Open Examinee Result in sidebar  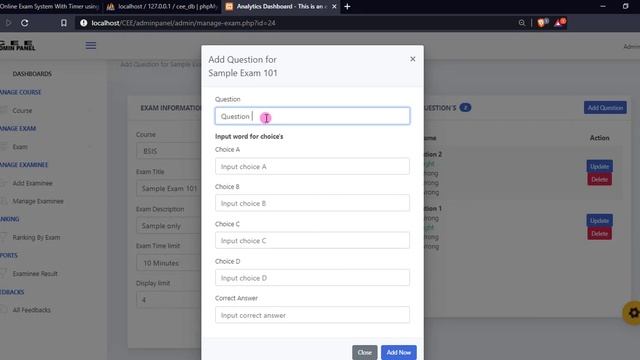35,274
